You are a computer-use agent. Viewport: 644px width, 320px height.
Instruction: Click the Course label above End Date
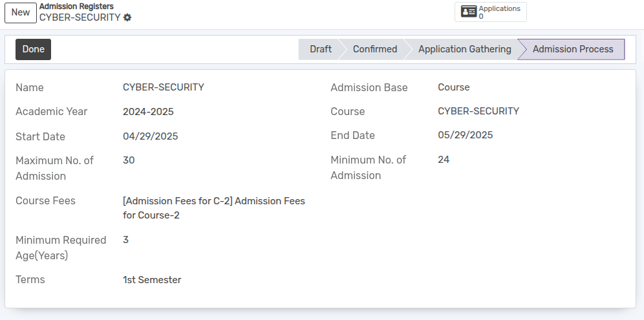pyautogui.click(x=347, y=111)
